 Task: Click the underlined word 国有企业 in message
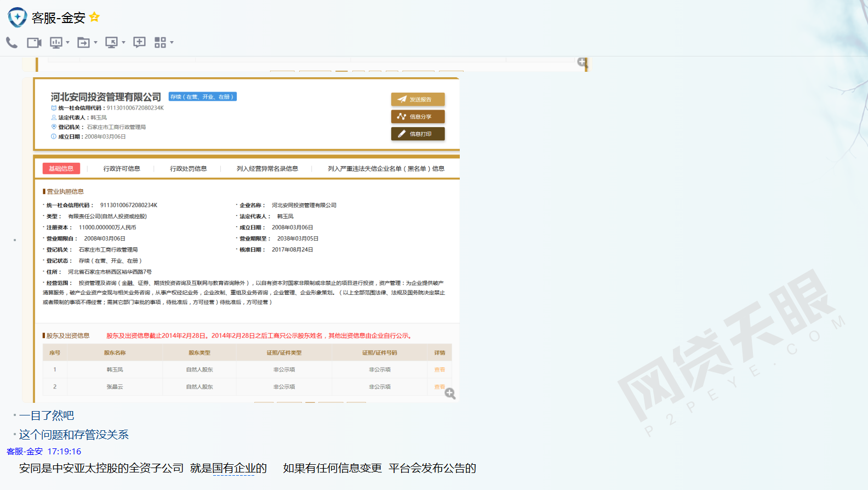pyautogui.click(x=234, y=468)
